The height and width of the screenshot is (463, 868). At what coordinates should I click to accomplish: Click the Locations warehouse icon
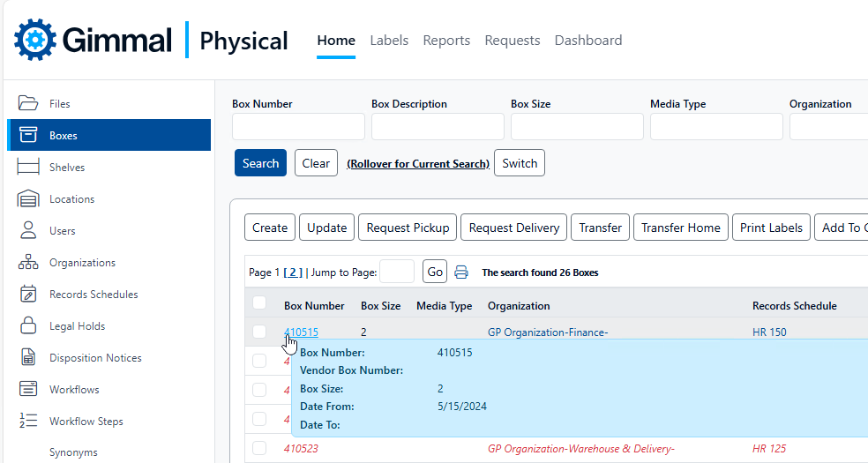tap(27, 198)
